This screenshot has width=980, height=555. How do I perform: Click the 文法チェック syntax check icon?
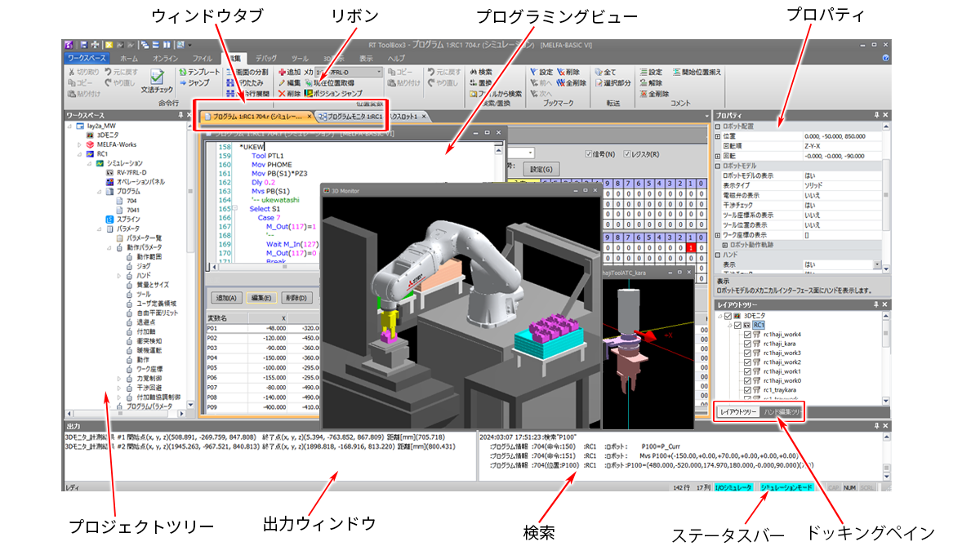point(157,76)
